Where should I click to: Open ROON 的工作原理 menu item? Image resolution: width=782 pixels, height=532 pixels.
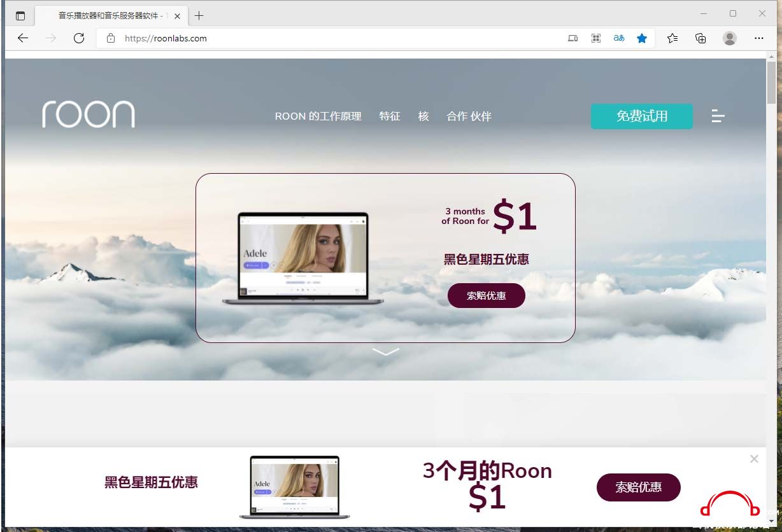pyautogui.click(x=318, y=116)
